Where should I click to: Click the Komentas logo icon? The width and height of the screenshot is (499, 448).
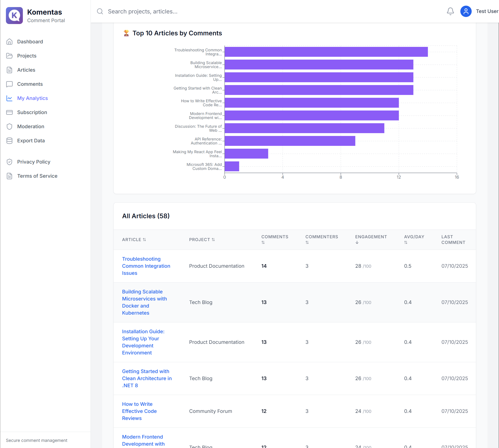point(14,15)
